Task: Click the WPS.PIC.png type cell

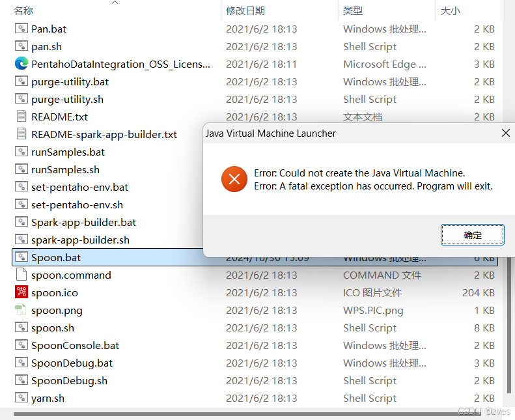Action: pyautogui.click(x=373, y=311)
